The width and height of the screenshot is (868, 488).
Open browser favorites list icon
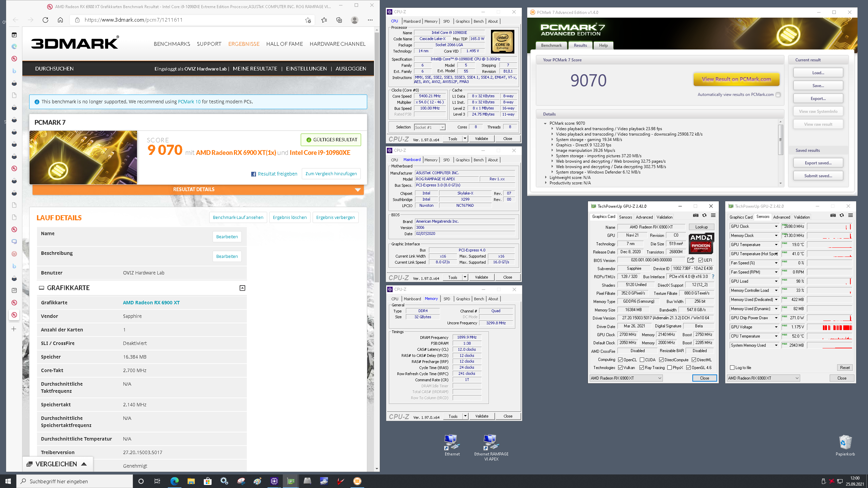pos(324,20)
